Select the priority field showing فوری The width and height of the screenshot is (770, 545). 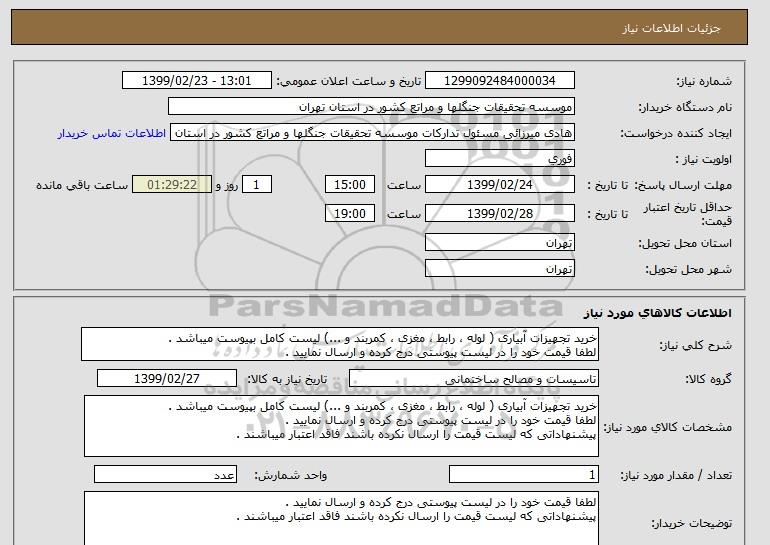click(x=499, y=159)
